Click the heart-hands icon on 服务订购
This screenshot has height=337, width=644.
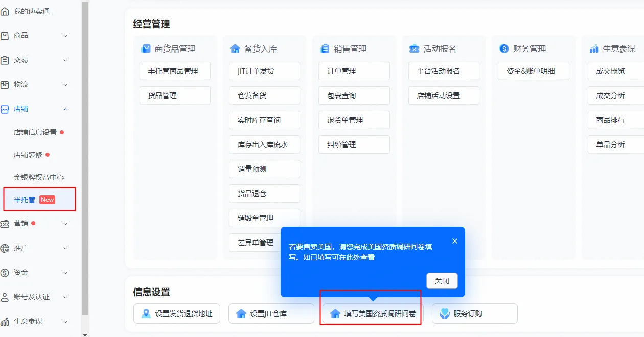(x=445, y=314)
